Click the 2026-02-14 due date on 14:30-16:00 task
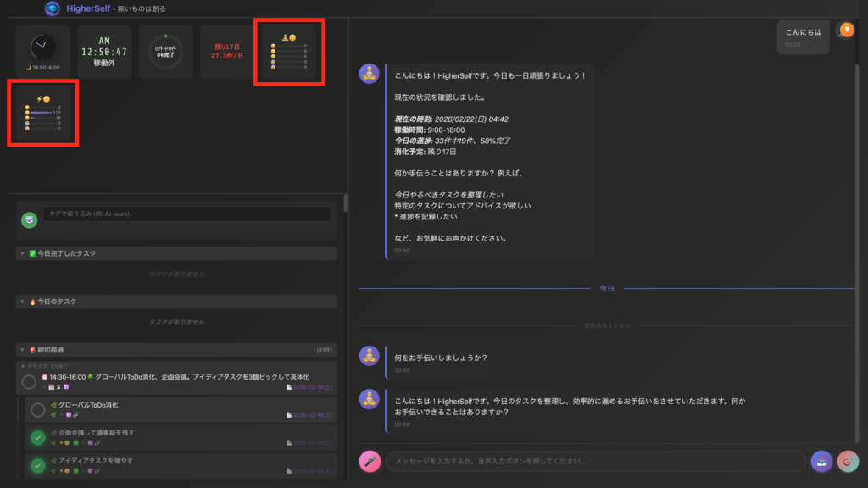 pyautogui.click(x=312, y=387)
